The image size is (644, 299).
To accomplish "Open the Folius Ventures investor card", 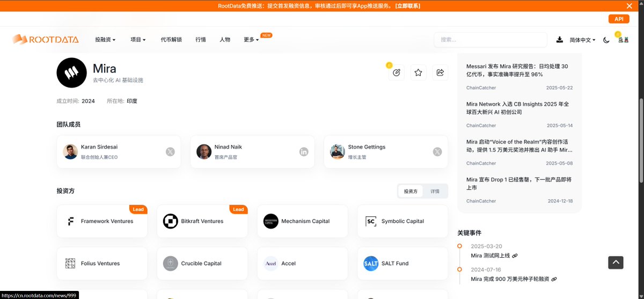I will point(102,264).
